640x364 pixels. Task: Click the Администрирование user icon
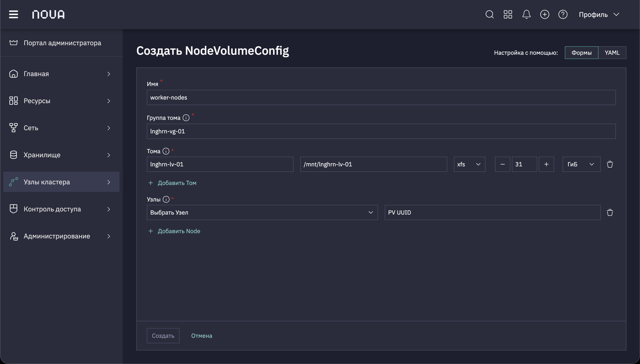point(13,236)
